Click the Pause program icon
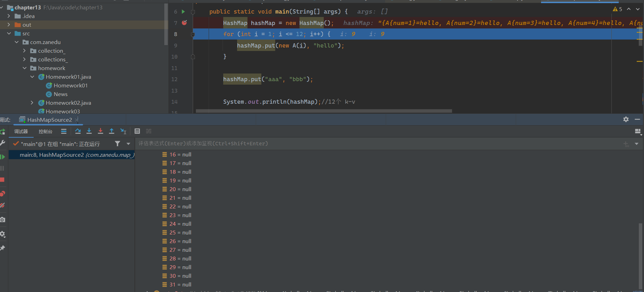 [2, 168]
